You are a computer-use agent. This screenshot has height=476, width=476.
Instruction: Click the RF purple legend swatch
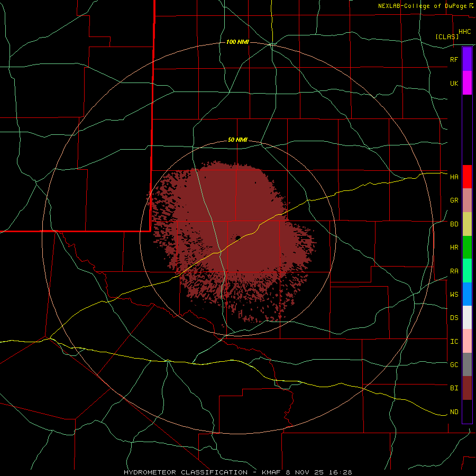coord(467,59)
